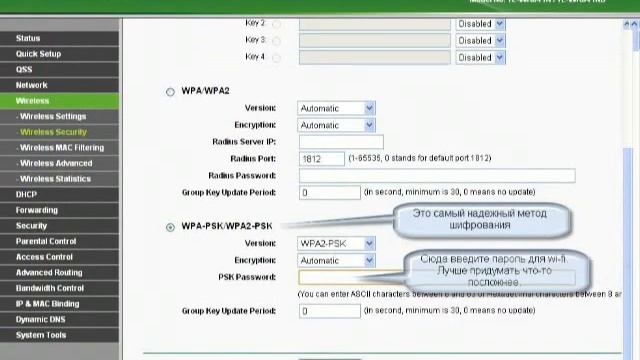Open System Tools menu
This screenshot has height=360, width=640.
[x=60, y=335]
